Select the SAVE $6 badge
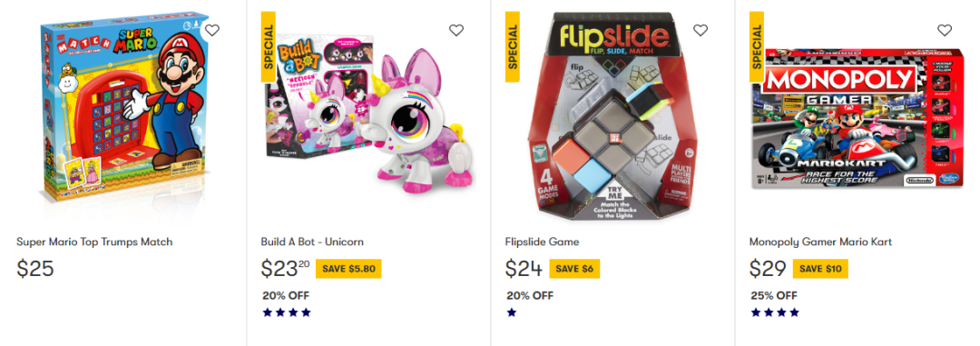Image resolution: width=980 pixels, height=346 pixels. pyautogui.click(x=574, y=269)
